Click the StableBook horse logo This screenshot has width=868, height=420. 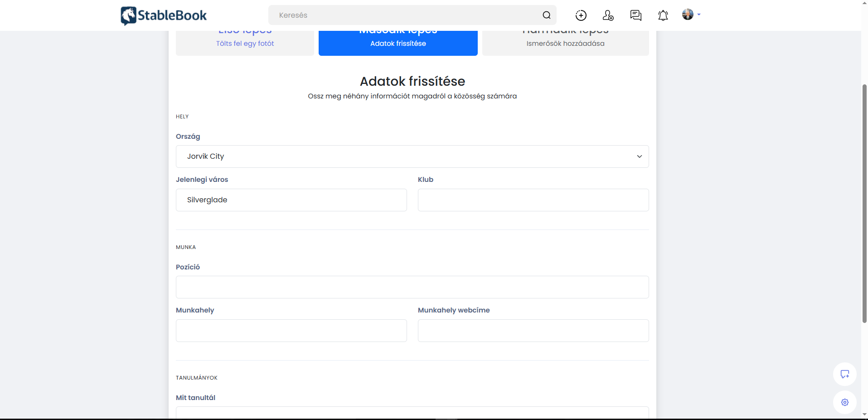click(x=164, y=15)
